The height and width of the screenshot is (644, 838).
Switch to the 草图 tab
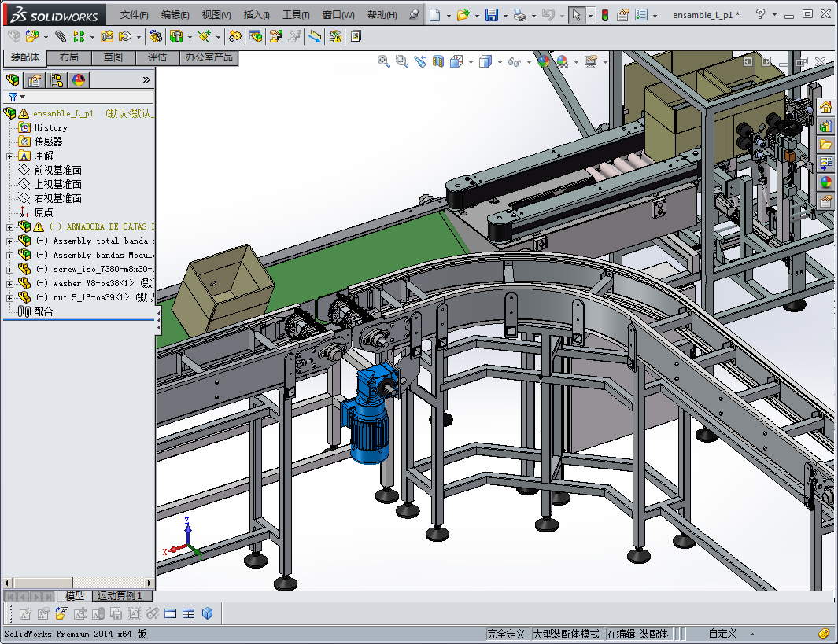point(113,57)
